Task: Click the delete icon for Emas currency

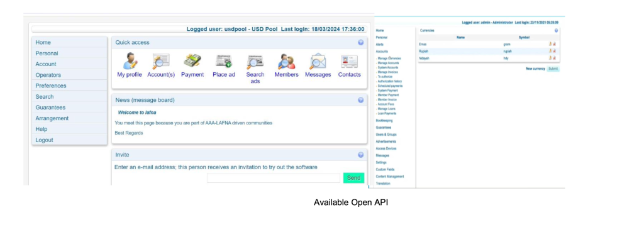Action: point(554,44)
